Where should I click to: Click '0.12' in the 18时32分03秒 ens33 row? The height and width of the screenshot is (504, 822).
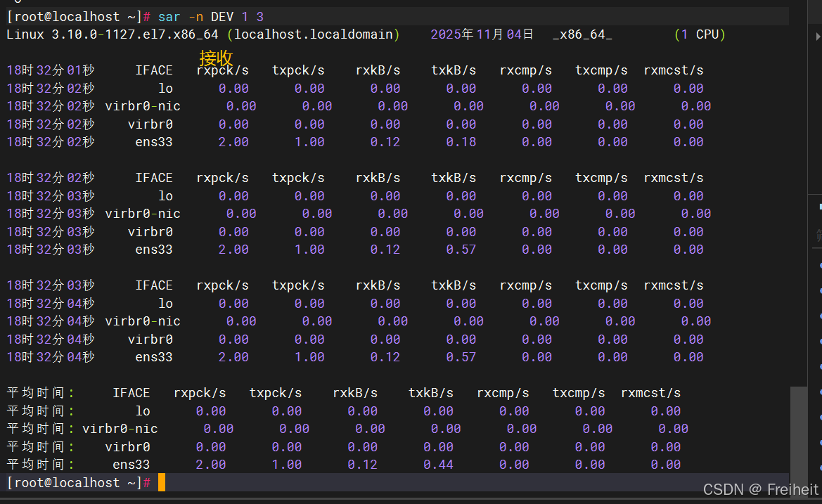coord(385,250)
